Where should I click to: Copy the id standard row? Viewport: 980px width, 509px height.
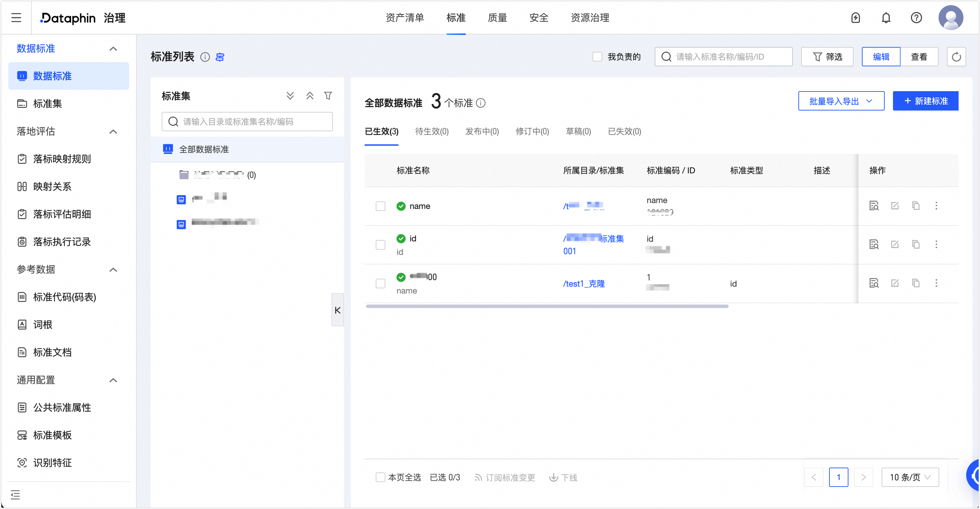[916, 244]
